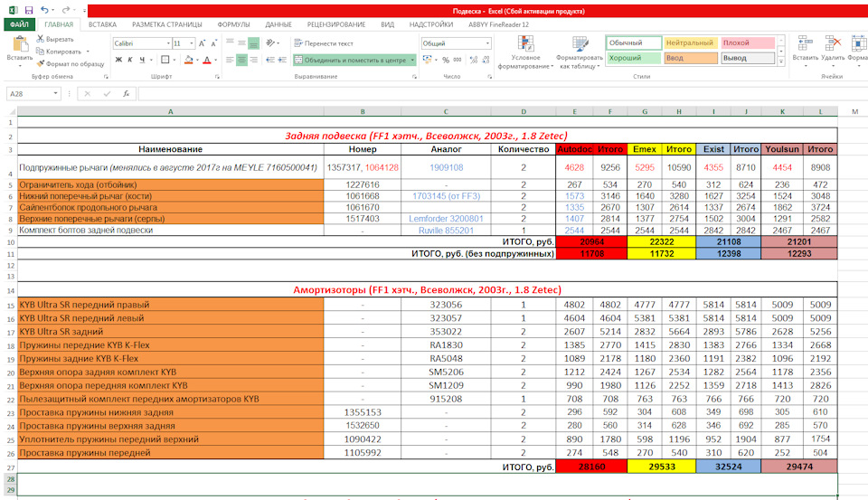
Task: Switch to the РЕЦЕНЗИРОВАНИЕ tab
Action: [336, 24]
